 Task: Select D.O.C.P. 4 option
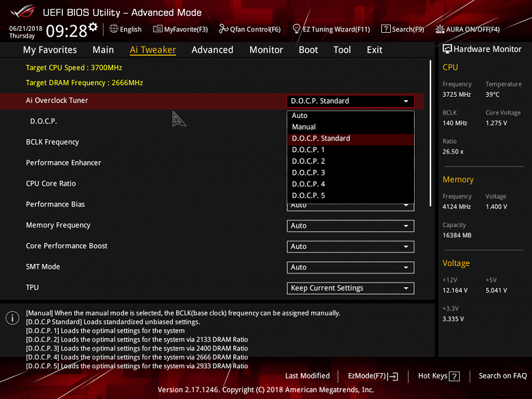click(351, 184)
